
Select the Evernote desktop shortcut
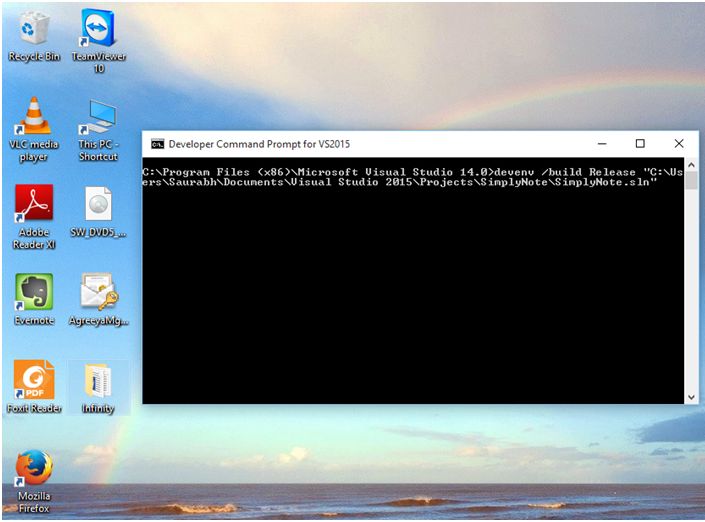34,299
